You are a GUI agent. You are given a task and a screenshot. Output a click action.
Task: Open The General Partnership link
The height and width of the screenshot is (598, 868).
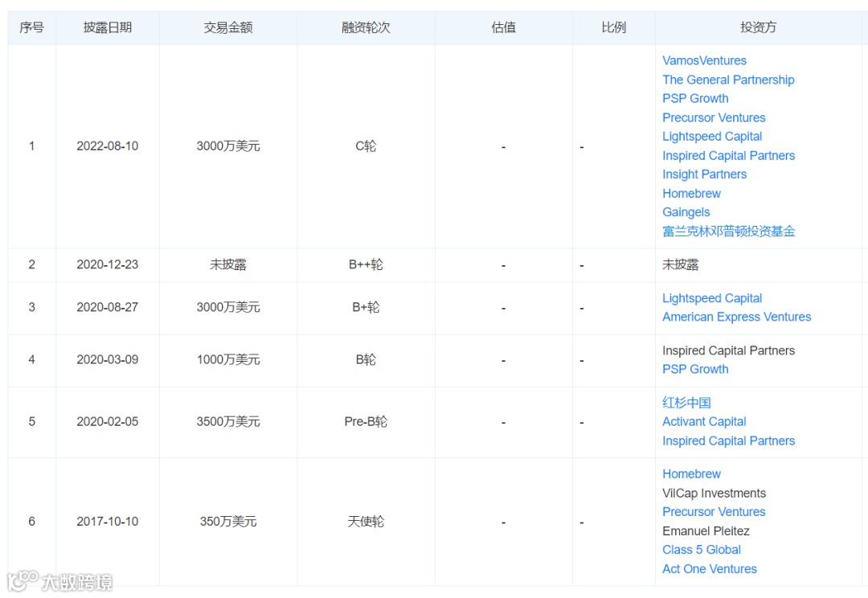click(x=728, y=80)
